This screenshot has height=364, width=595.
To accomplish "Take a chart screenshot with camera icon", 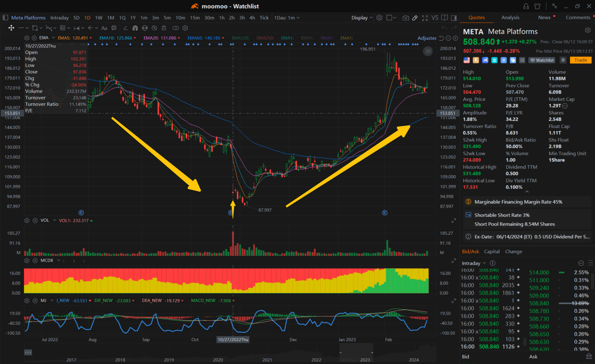I will click(x=406, y=18).
